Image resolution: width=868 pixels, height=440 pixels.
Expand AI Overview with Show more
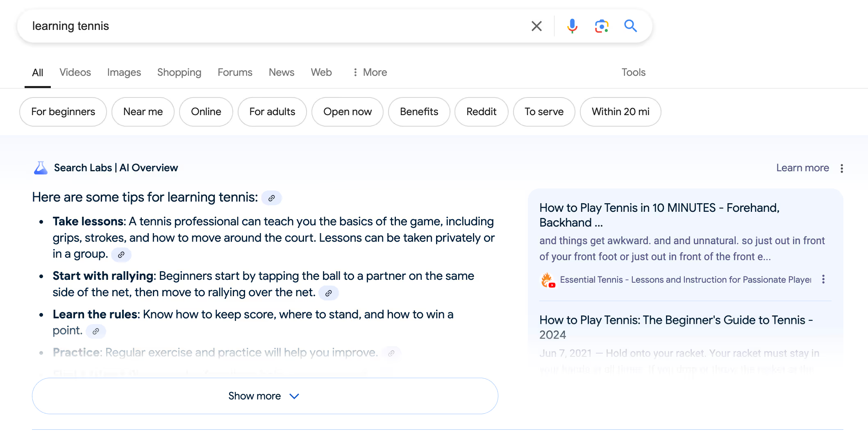coord(265,396)
